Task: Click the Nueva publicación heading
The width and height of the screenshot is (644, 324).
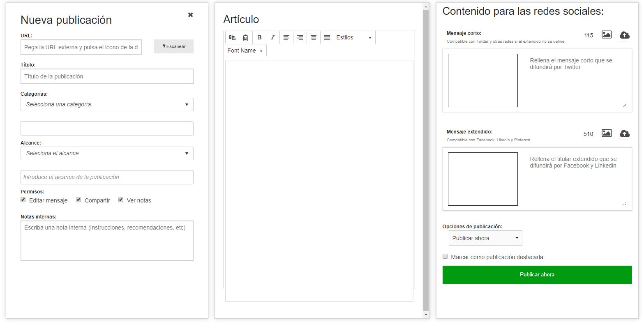Action: (66, 20)
